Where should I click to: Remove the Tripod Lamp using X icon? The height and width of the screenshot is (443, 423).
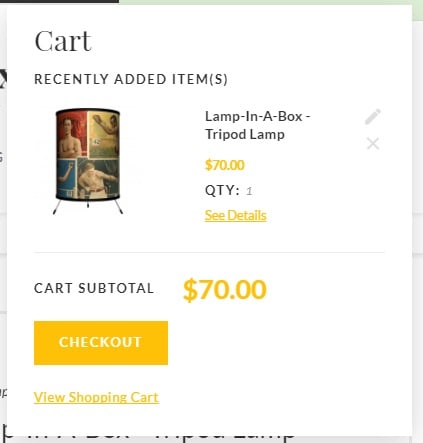pyautogui.click(x=373, y=144)
